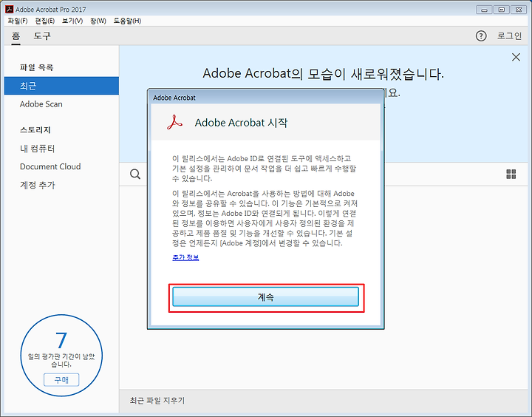Close the welcome banner with X

pyautogui.click(x=516, y=57)
